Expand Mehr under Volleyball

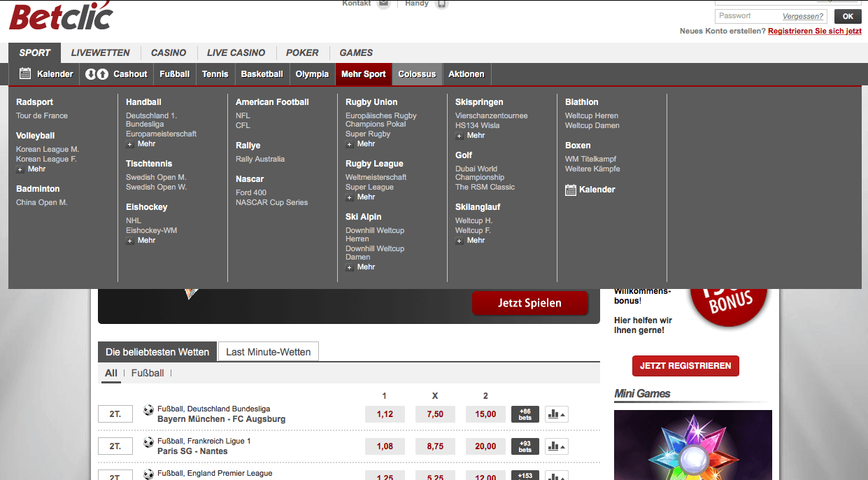tap(31, 169)
